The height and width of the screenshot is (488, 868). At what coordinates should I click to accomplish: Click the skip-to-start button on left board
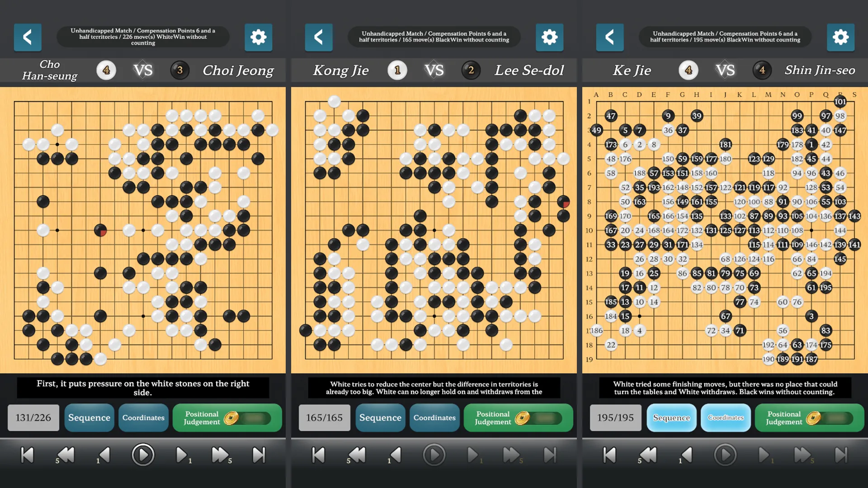point(27,454)
